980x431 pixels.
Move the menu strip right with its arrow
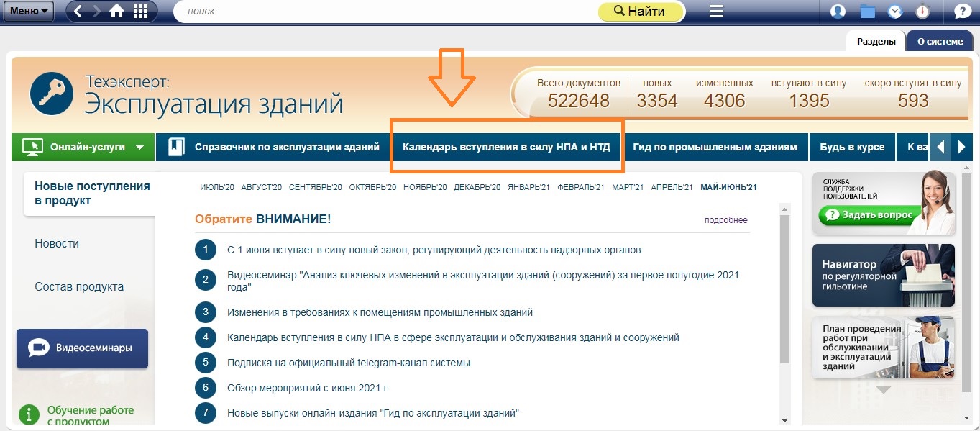point(962,147)
